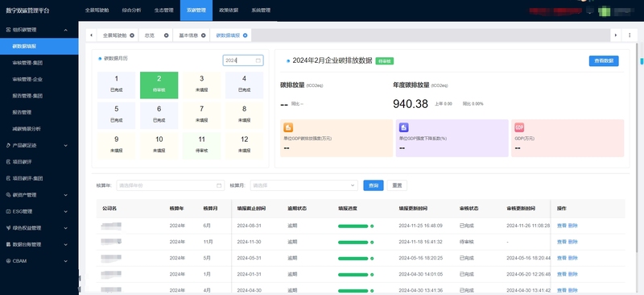Click the 940.38 annual emission value
This screenshot has height=295, width=644.
click(411, 104)
